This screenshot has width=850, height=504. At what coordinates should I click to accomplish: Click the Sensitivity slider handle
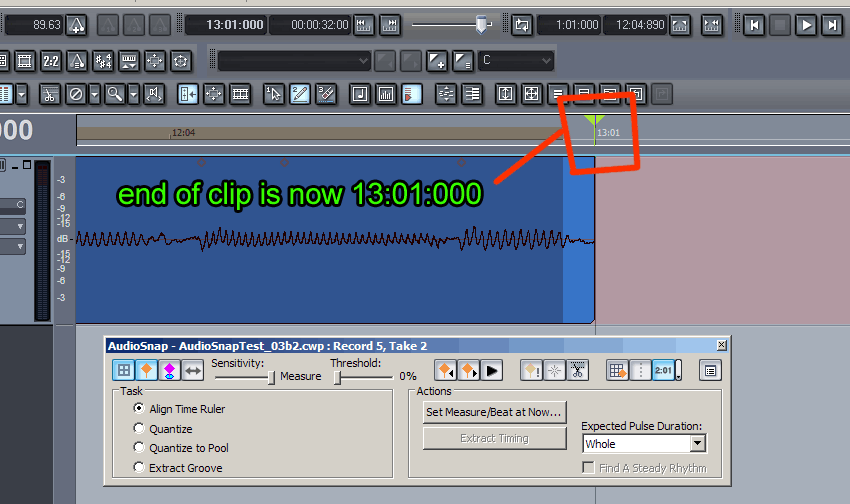pos(271,377)
